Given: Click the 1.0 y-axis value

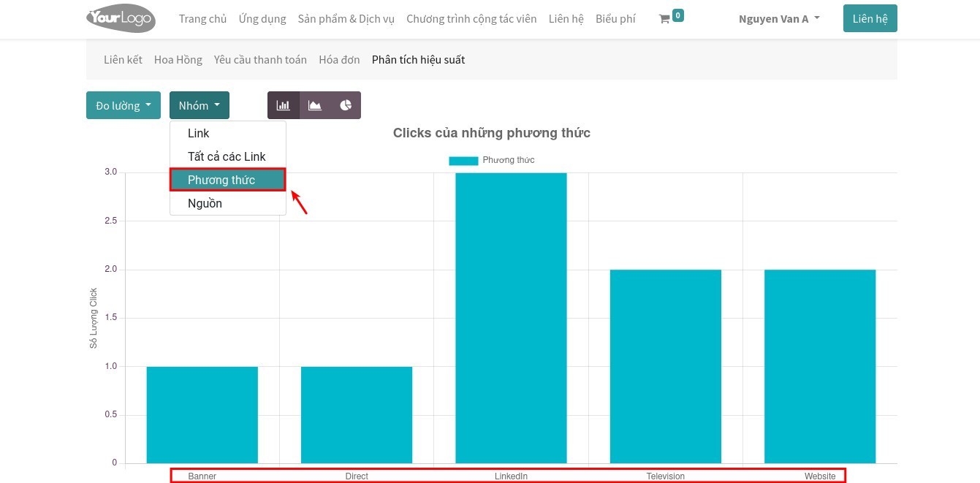Looking at the screenshot, I should coord(110,366).
